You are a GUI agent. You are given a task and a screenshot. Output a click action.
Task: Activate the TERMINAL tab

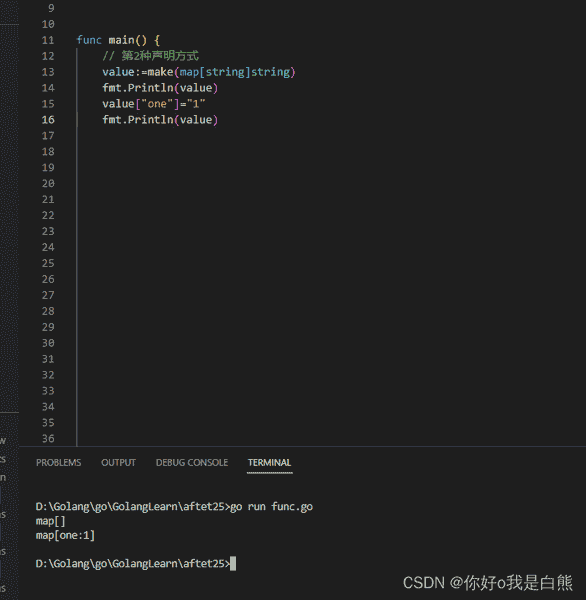click(x=269, y=463)
